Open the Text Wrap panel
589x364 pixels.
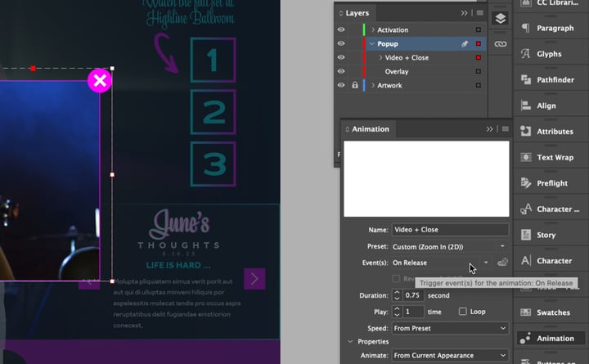(x=551, y=158)
